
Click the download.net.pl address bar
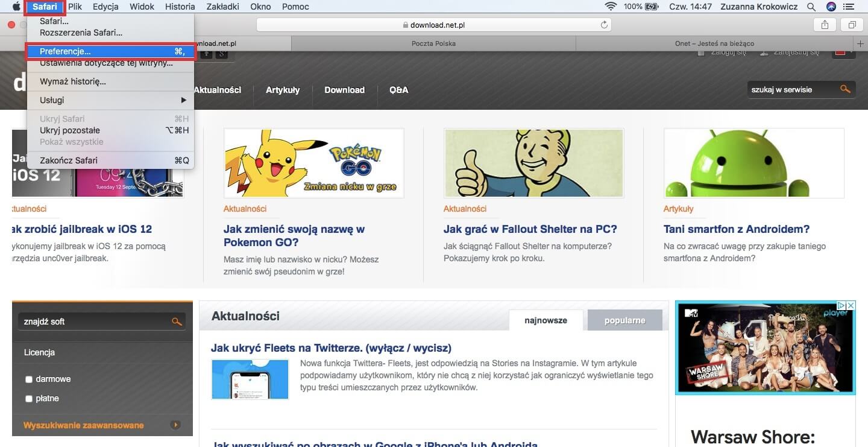pos(433,25)
